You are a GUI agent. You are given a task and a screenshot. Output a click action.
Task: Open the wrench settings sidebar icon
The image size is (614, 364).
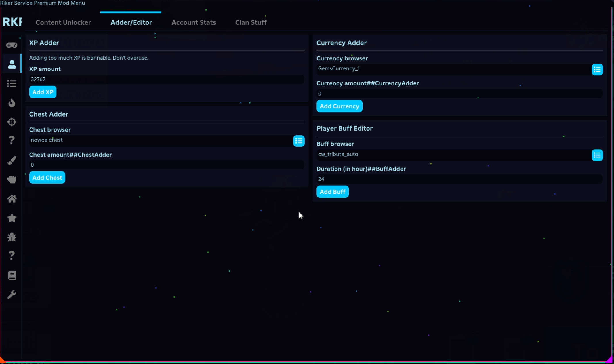coord(12,295)
